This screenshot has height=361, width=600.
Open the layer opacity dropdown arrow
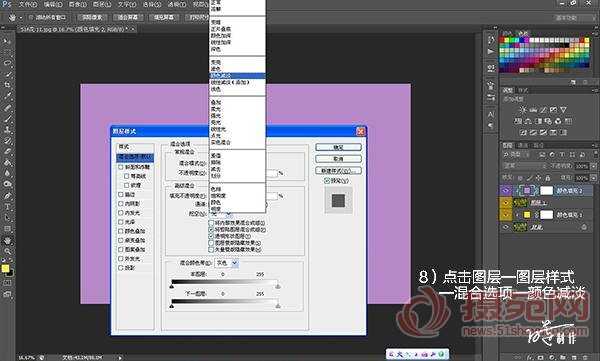click(593, 166)
